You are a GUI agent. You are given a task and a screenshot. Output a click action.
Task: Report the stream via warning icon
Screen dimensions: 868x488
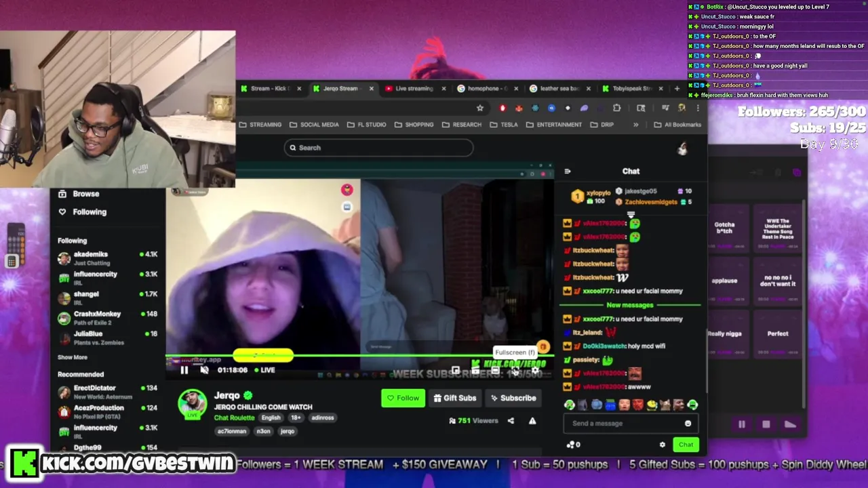point(532,421)
